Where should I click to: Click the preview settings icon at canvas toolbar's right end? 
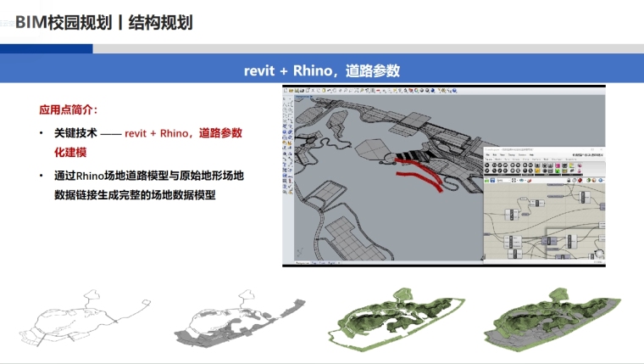(602, 181)
